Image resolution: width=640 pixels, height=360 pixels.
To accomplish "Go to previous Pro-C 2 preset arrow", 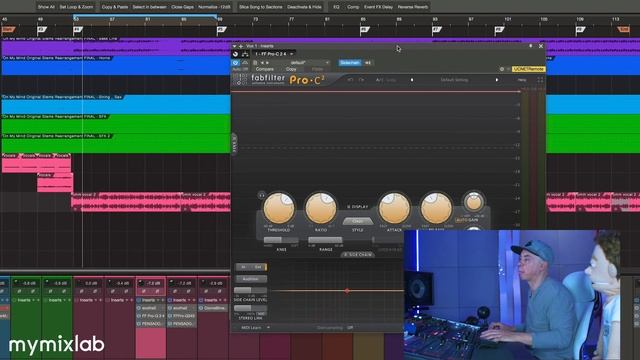I will coord(412,80).
